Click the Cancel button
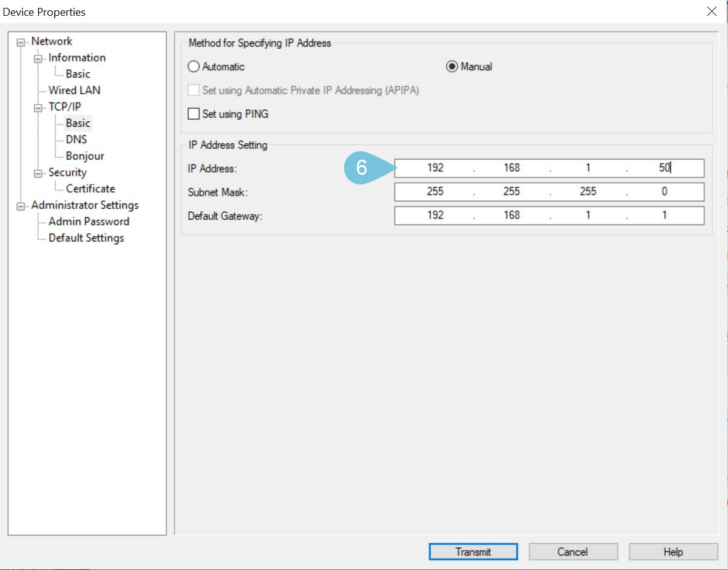The image size is (728, 570). tap(573, 552)
